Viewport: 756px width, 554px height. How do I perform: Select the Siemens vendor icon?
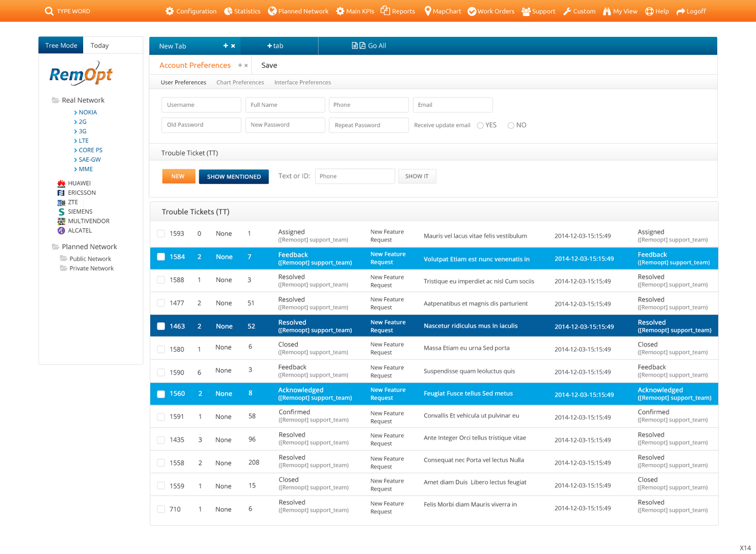point(61,212)
